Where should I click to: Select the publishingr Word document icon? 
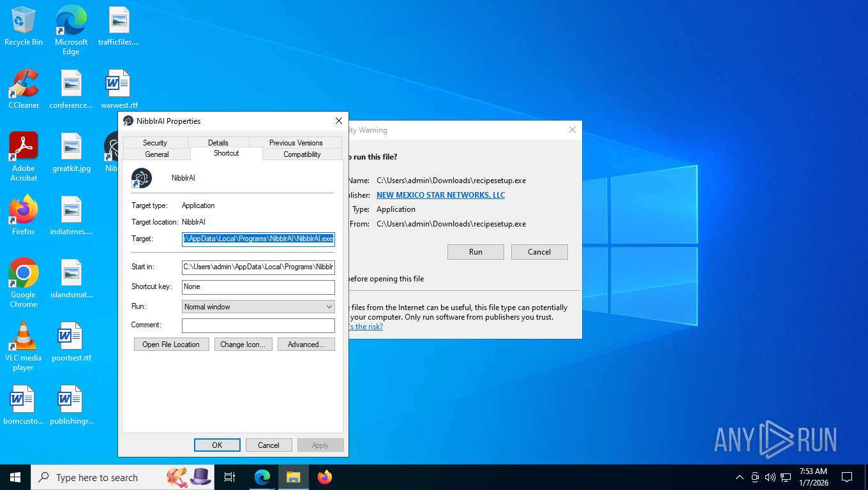pos(71,405)
